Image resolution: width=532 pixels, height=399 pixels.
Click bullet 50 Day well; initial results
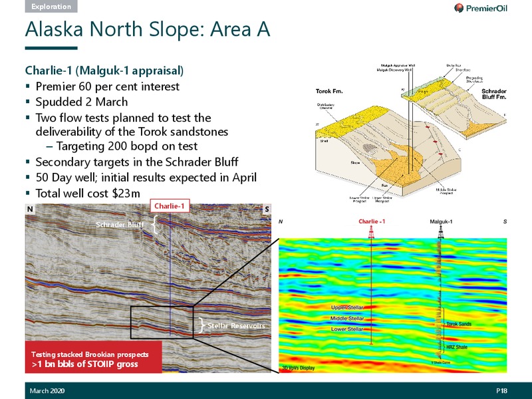(146, 178)
